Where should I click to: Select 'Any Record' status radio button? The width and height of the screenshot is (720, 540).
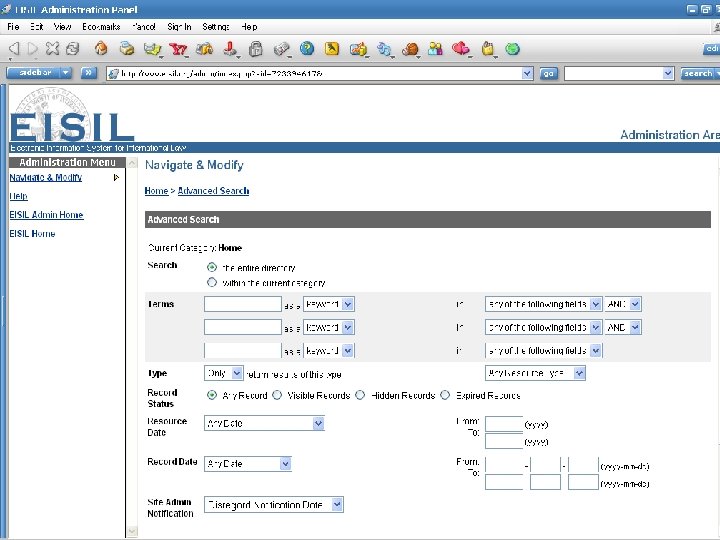212,395
